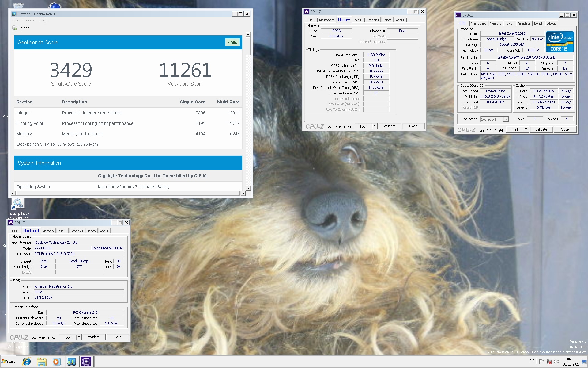This screenshot has height=368, width=588.
Task: Open Bench tab in Memory CPU-Z window
Action: pyautogui.click(x=387, y=20)
